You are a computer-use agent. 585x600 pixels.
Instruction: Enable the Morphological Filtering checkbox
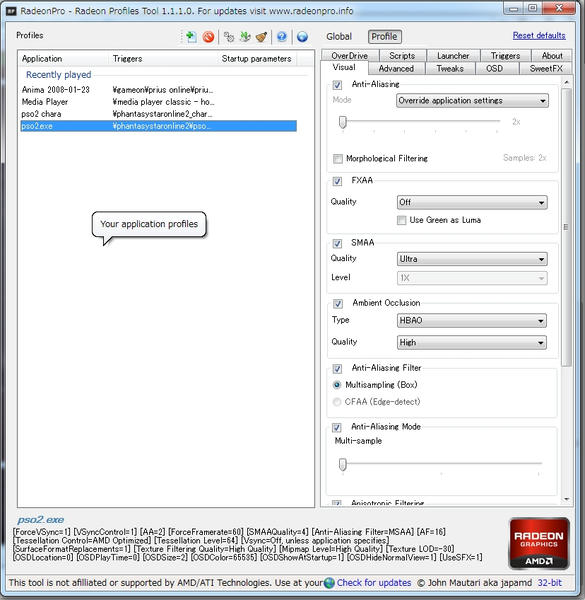tap(338, 158)
